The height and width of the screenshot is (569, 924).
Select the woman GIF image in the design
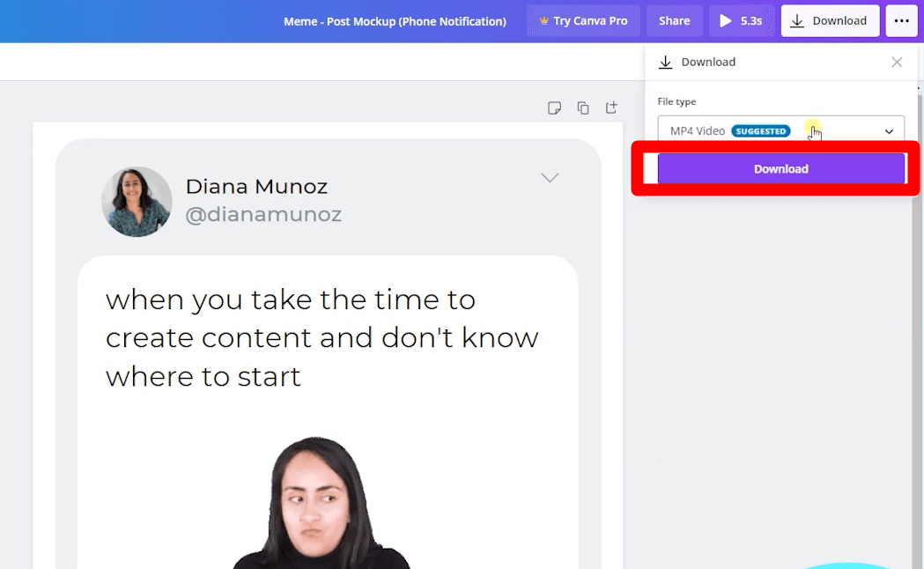click(322, 502)
